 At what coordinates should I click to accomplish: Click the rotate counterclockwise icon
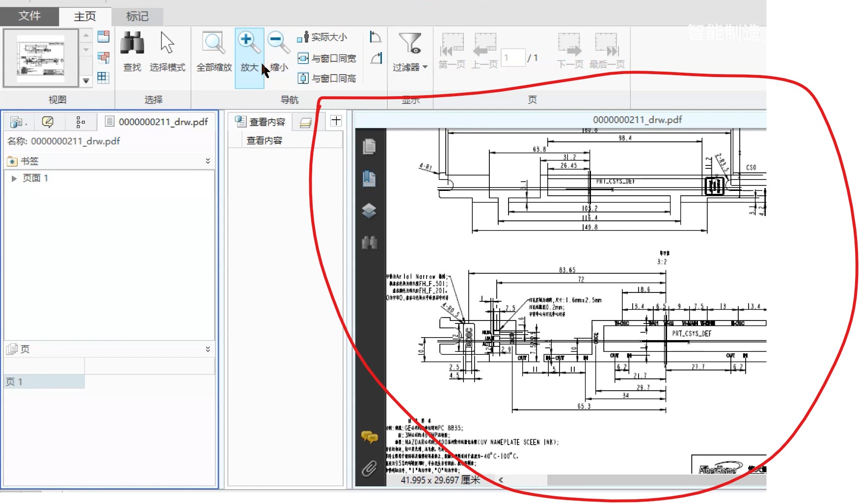coord(376,37)
